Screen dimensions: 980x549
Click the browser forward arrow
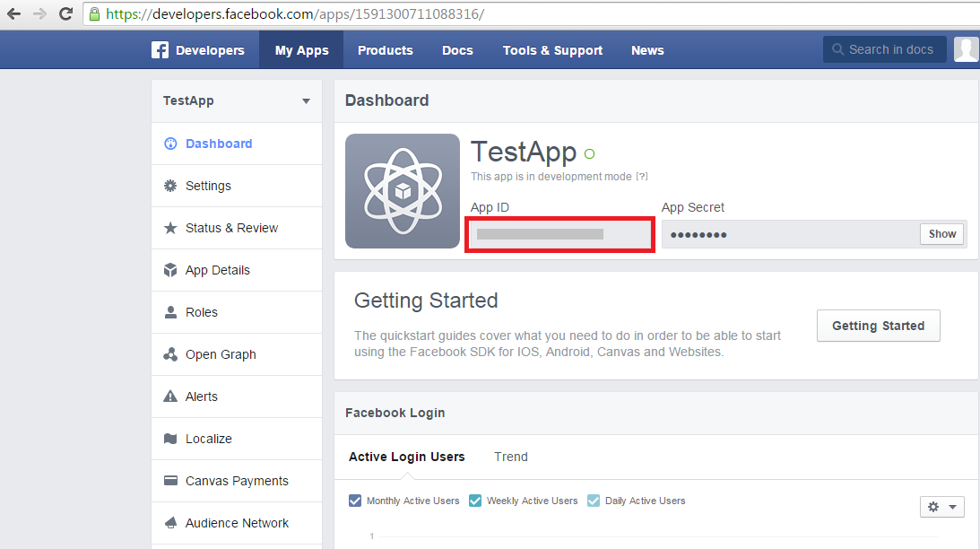[39, 13]
